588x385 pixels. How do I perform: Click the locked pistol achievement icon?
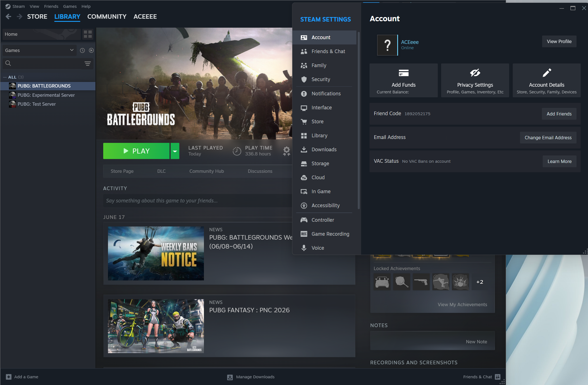click(421, 282)
